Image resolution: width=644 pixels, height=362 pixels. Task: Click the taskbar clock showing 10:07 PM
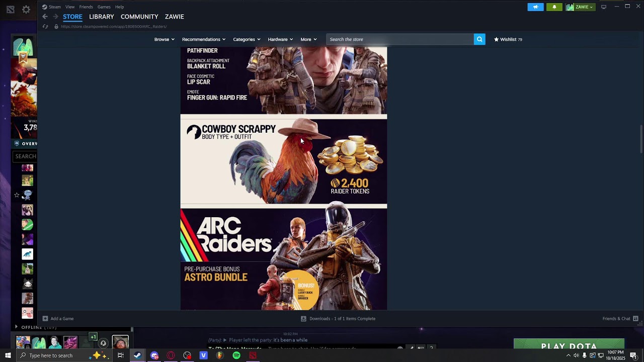pos(616,355)
